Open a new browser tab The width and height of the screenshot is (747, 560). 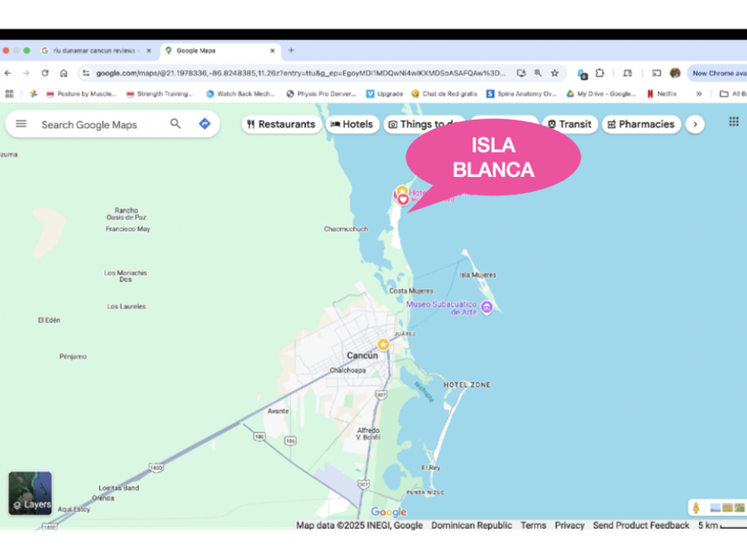pos(291,50)
